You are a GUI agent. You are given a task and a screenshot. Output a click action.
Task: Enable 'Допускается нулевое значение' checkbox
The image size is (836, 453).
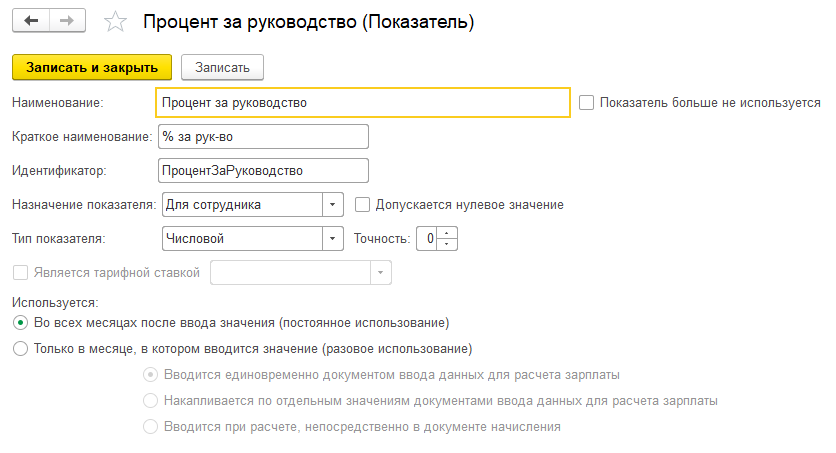point(362,205)
